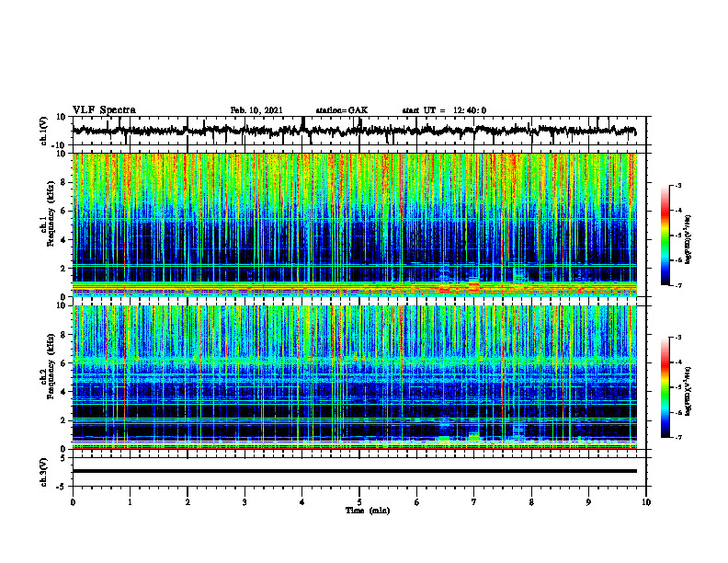The width and height of the screenshot is (728, 563).
Task: Click time axis tick label "8"
Action: click(531, 502)
